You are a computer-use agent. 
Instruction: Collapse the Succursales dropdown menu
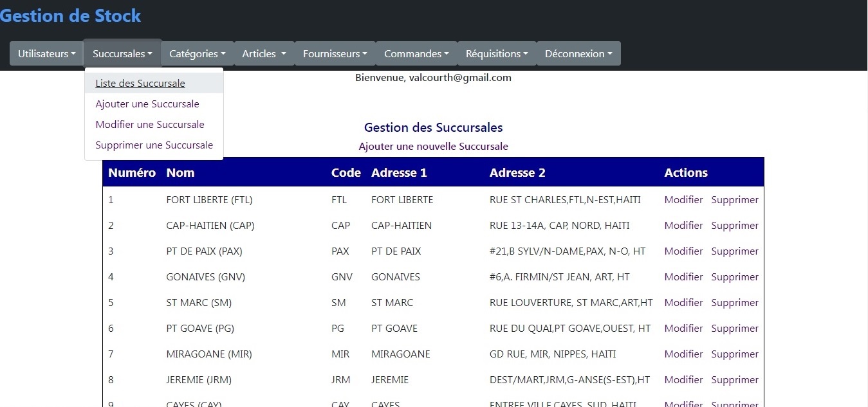122,54
